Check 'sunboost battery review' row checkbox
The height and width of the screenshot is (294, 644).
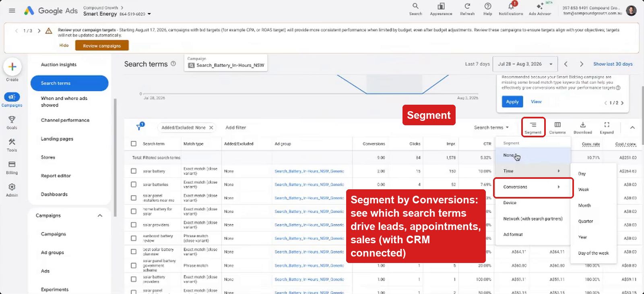pos(134,238)
